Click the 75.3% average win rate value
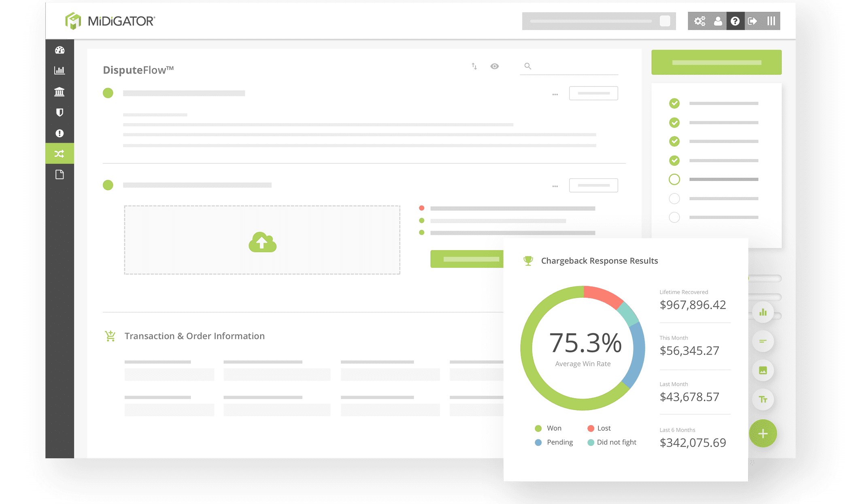This screenshot has width=859, height=504. (585, 343)
